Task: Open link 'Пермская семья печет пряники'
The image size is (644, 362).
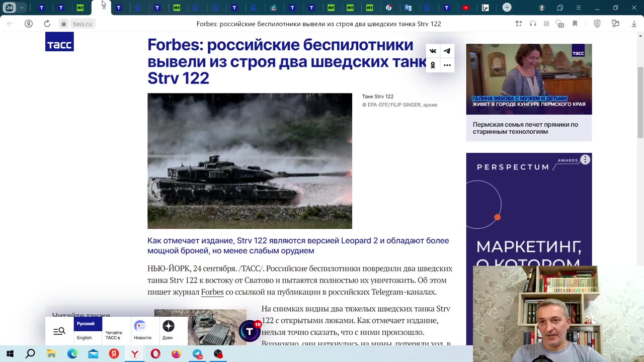Action: tap(525, 128)
